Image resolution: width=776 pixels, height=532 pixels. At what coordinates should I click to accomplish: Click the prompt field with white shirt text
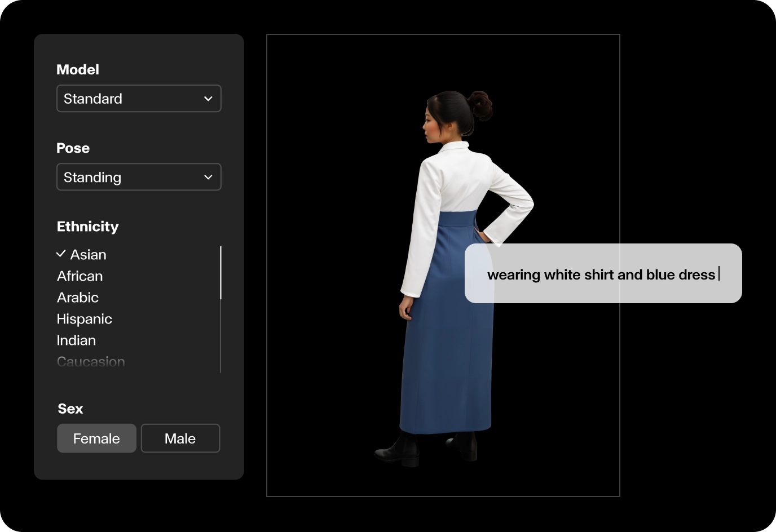coord(602,274)
